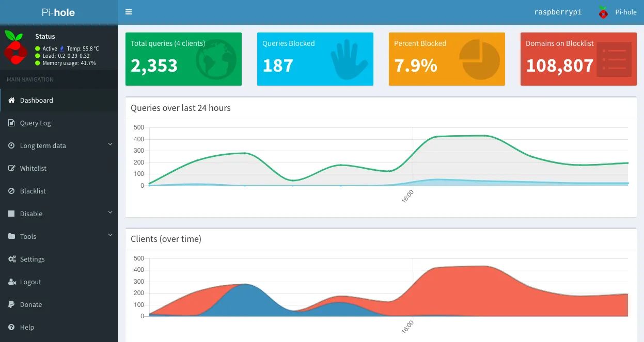644x342 pixels.
Task: Click the Help question mark icon
Action: [12, 327]
